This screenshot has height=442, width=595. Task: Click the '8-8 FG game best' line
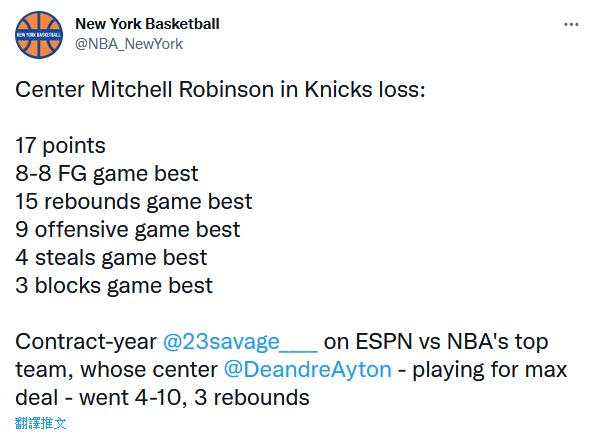click(107, 174)
